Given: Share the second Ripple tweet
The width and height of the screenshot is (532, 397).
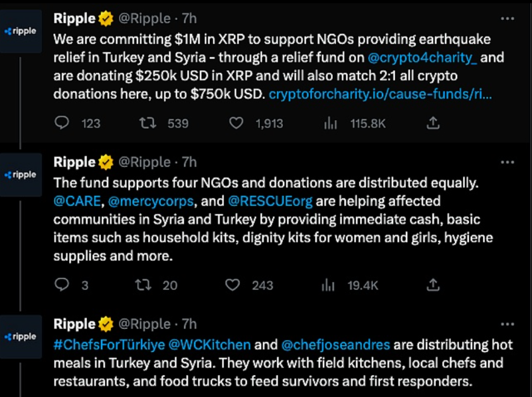Looking at the screenshot, I should click(433, 285).
